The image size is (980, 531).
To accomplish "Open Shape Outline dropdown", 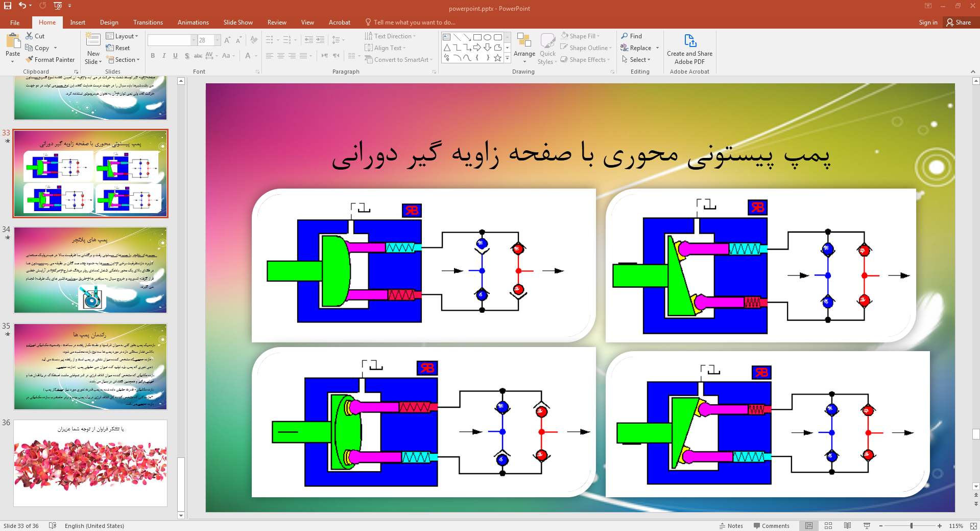I will click(x=586, y=48).
